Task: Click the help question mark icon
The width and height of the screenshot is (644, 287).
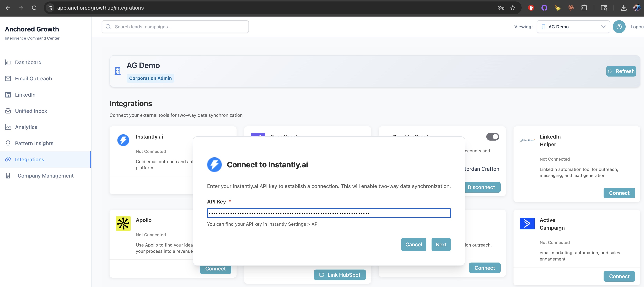Action: pos(619,26)
